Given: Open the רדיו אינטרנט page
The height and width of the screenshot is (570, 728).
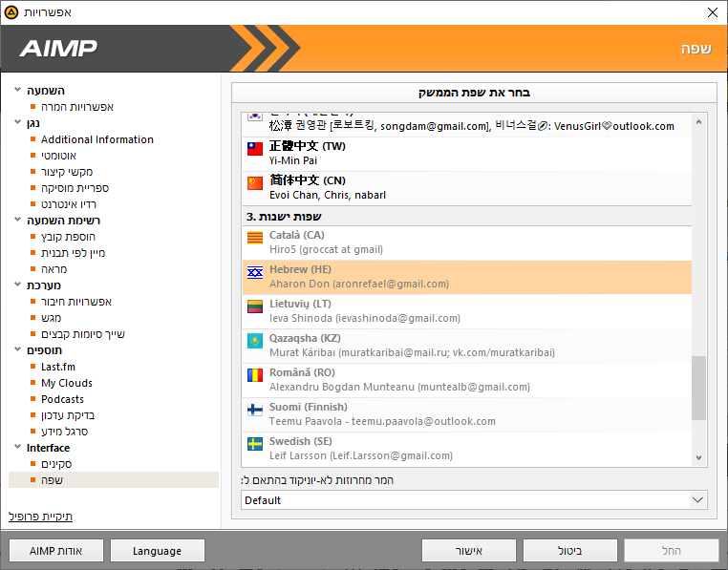Looking at the screenshot, I should click(69, 204).
